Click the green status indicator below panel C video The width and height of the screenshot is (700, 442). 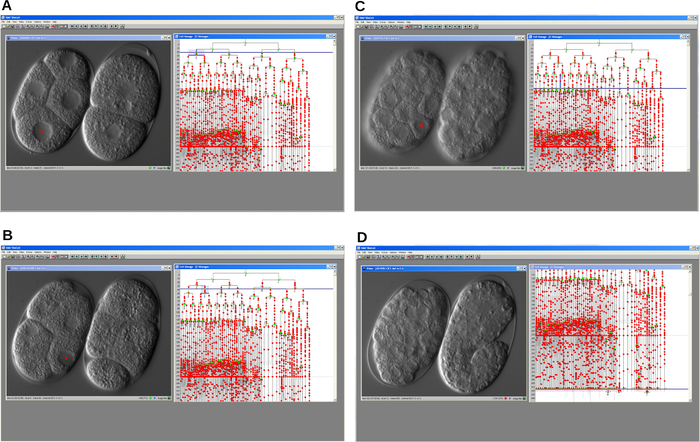[x=504, y=168]
